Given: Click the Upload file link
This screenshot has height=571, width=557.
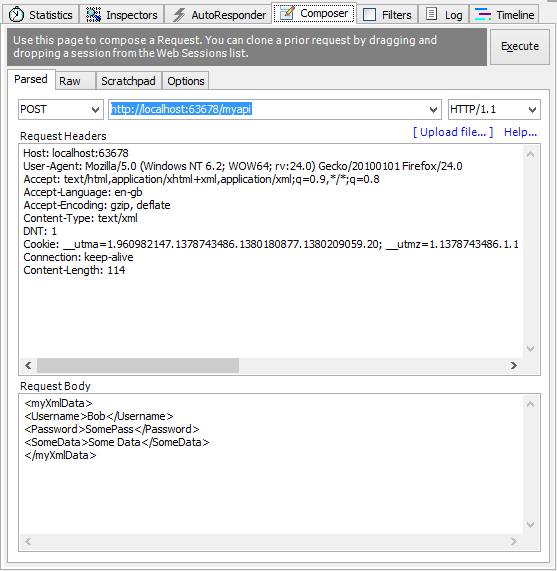Looking at the screenshot, I should (x=453, y=132).
